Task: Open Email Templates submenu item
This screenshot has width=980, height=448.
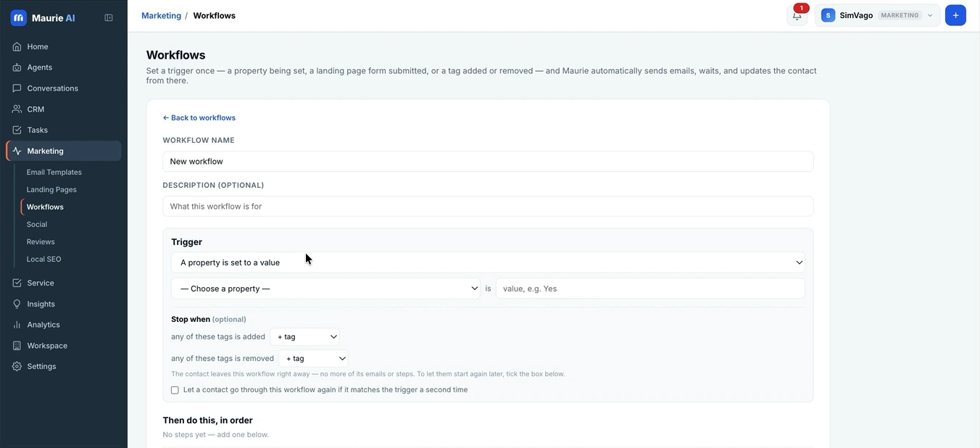Action: [54, 172]
